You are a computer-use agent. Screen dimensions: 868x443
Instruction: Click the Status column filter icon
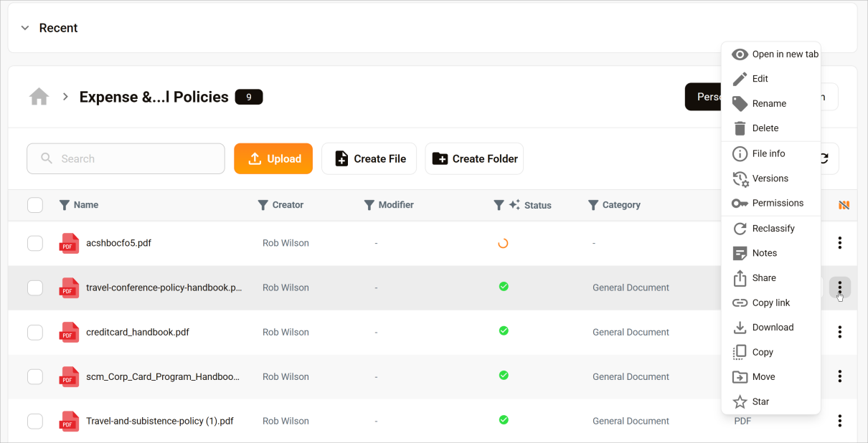coord(499,205)
